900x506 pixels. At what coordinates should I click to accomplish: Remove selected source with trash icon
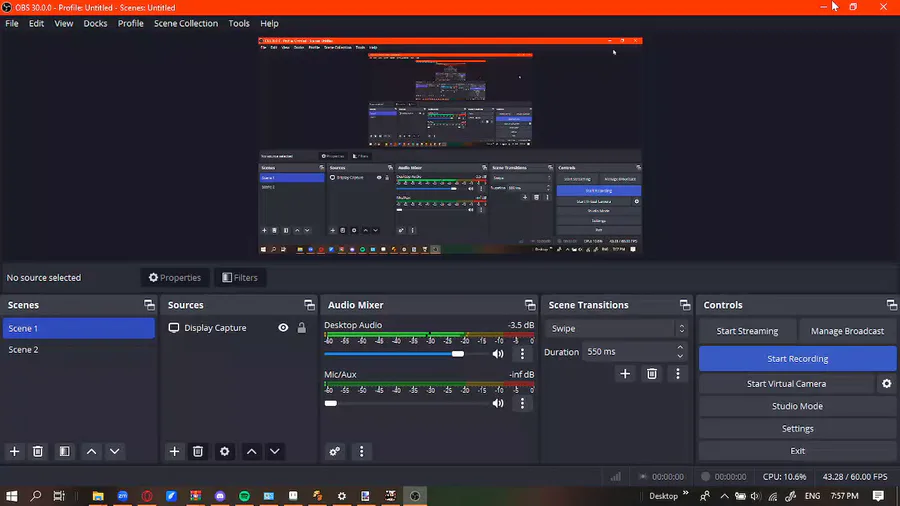click(x=198, y=451)
